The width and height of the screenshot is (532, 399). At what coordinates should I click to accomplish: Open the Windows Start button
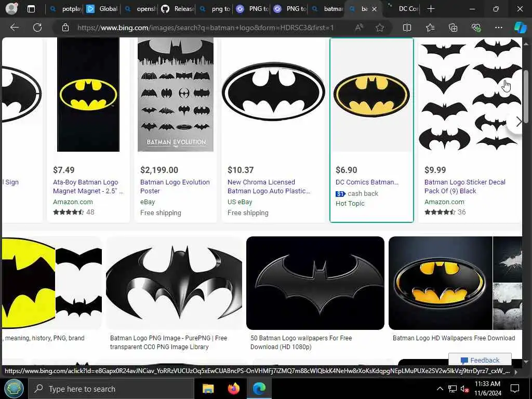(x=14, y=389)
